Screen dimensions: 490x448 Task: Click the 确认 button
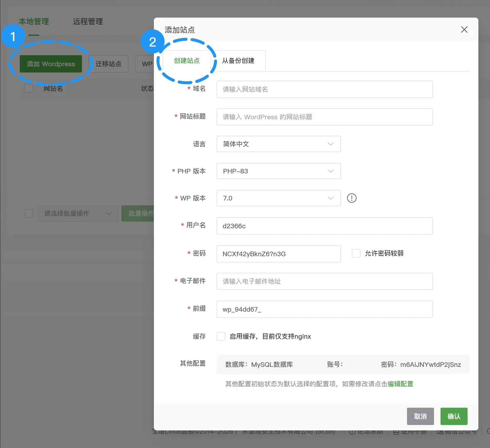tap(454, 416)
